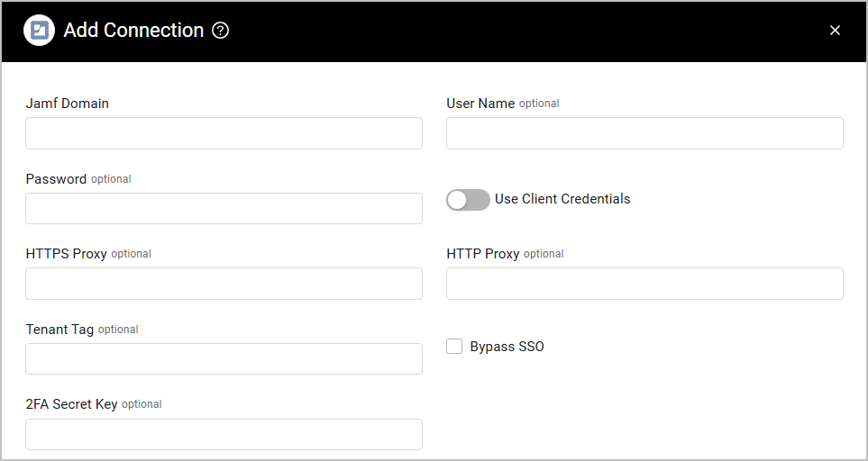Viewport: 868px width, 461px height.
Task: Click the Password label
Action: pos(56,179)
